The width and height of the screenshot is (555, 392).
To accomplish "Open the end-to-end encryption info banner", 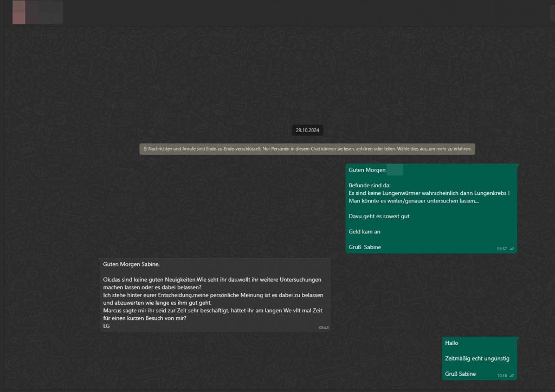I will pos(307,148).
